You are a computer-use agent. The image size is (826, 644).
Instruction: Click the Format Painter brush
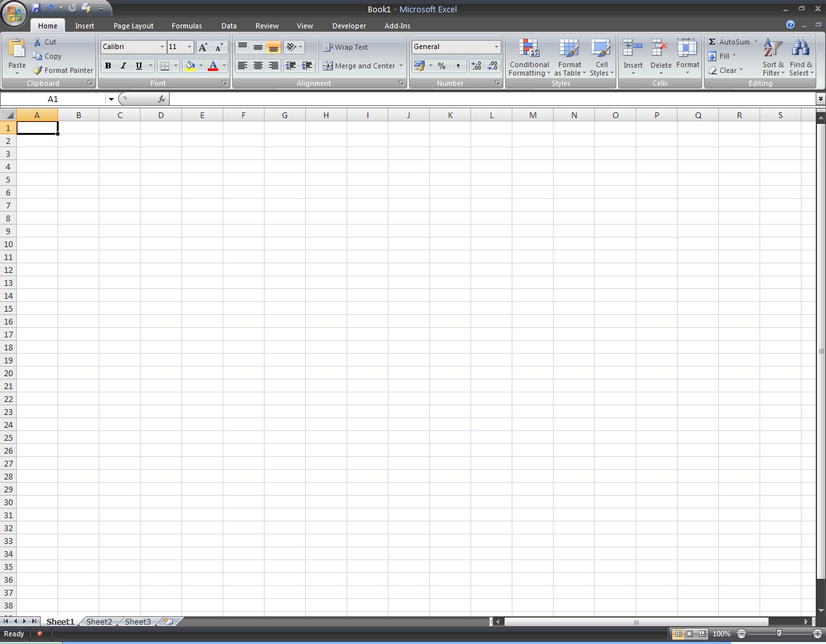tap(63, 70)
